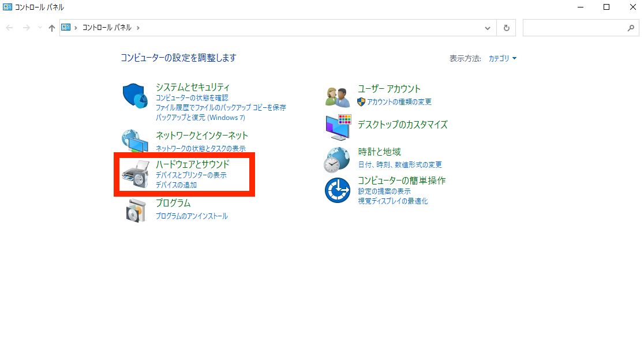Screen dimensions: 644x361
Task: Open the 表示方法 カテゴリ dropdown
Action: tap(502, 59)
